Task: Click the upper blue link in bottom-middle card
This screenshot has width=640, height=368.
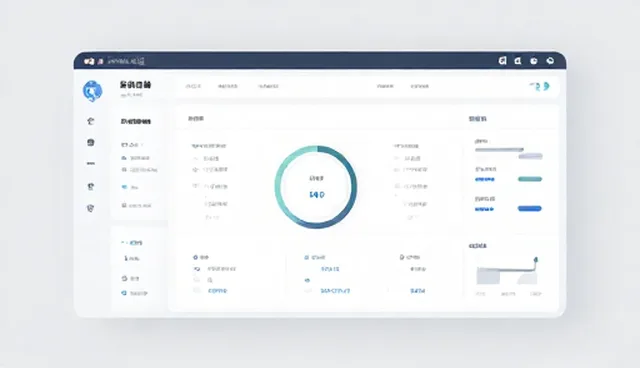Action: (330, 269)
